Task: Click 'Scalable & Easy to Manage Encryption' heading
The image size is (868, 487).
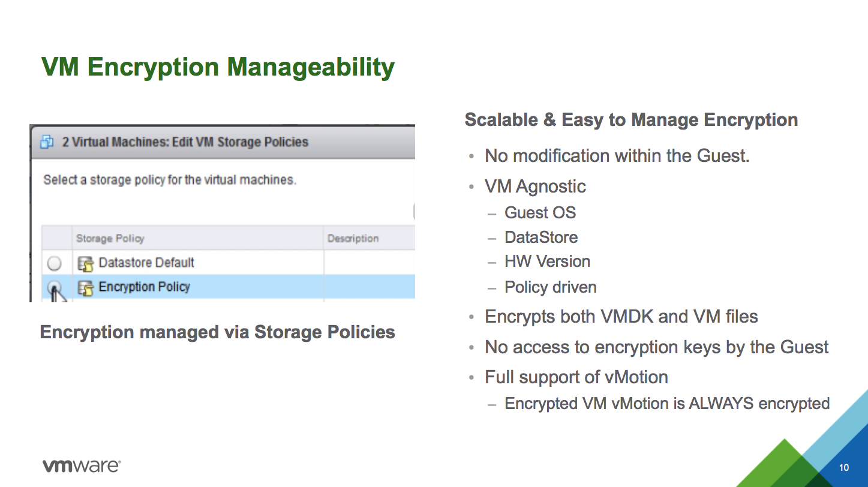Action: 631,120
